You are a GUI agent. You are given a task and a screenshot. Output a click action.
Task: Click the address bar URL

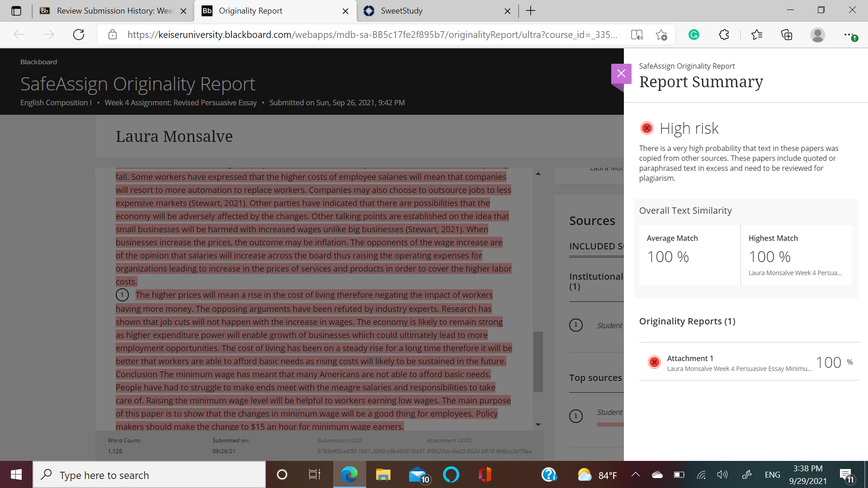(x=372, y=35)
